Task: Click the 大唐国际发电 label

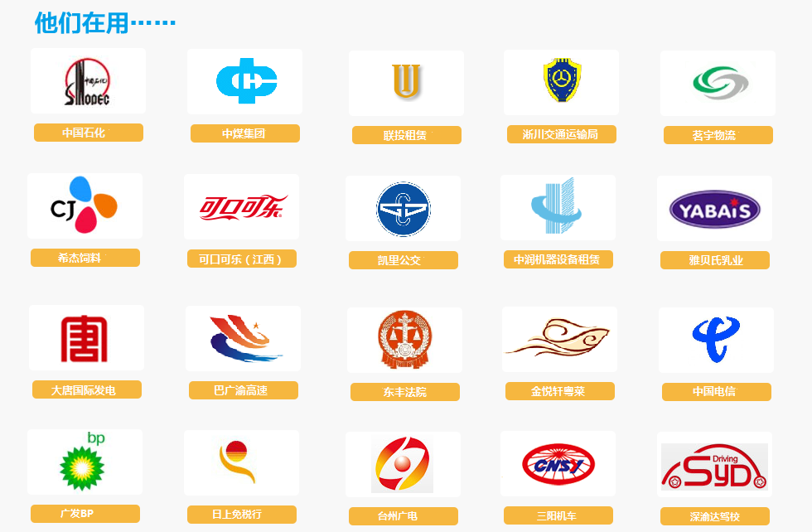Action: pos(87,389)
